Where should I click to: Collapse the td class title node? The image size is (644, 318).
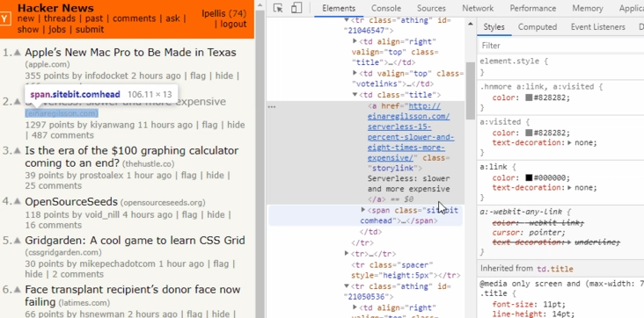pos(355,95)
